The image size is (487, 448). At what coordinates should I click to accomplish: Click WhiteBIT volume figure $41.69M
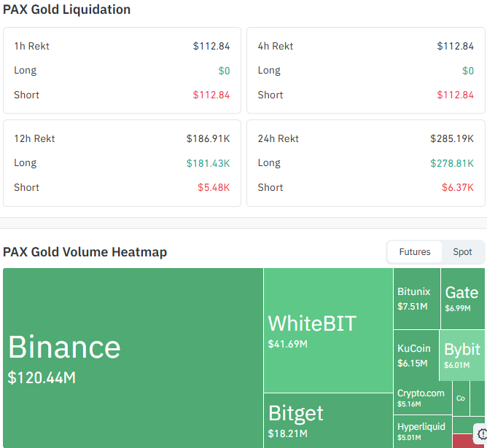(287, 344)
